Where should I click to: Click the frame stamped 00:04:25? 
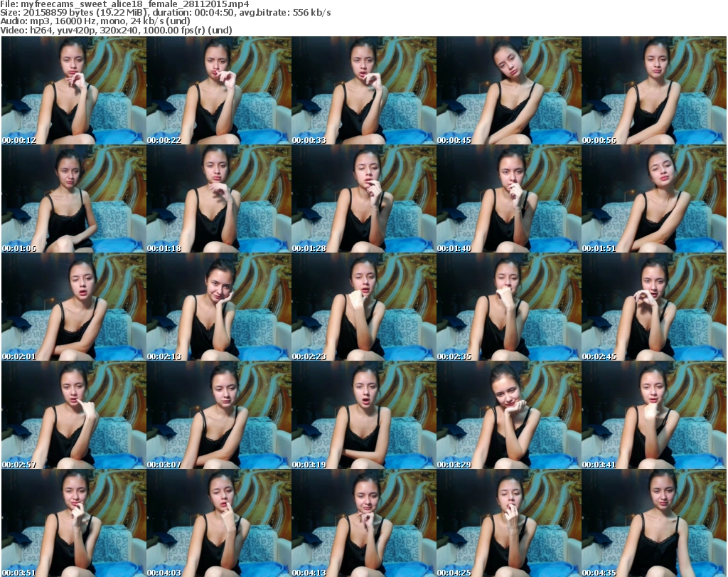509,523
